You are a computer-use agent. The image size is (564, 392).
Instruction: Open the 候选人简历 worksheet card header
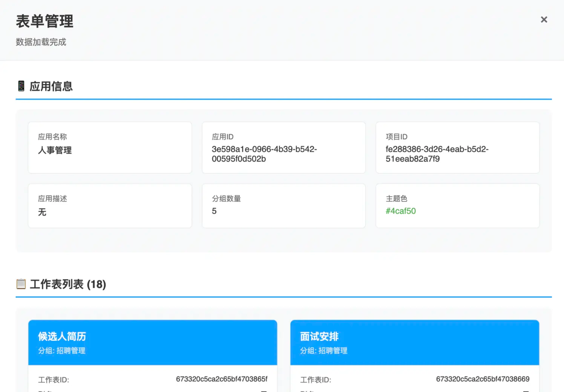click(153, 343)
